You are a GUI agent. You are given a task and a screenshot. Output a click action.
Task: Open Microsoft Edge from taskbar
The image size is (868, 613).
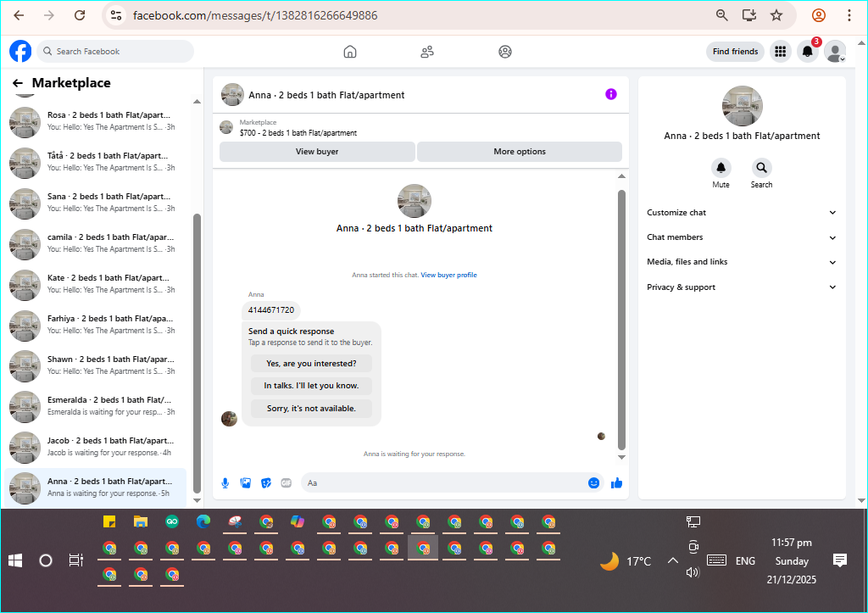[x=203, y=521]
